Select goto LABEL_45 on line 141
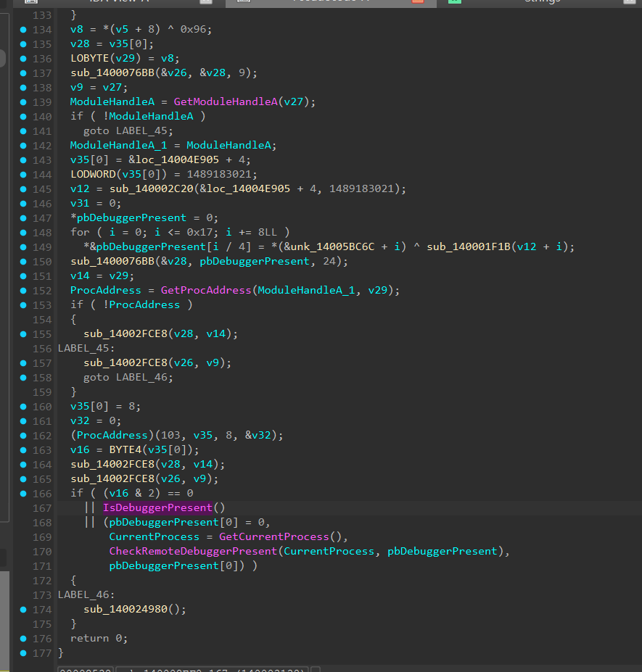Screen dimensions: 642x672 click(x=128, y=131)
